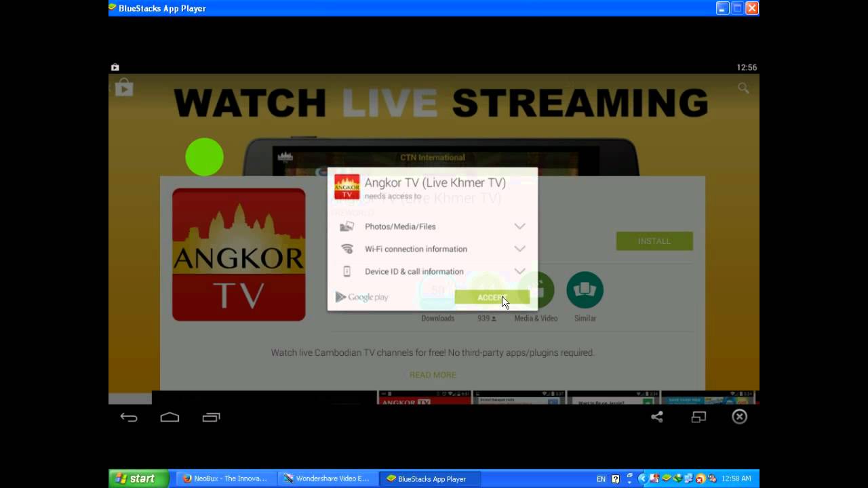
Task: Click the taskbar clock 12:58 AM
Action: point(736,479)
